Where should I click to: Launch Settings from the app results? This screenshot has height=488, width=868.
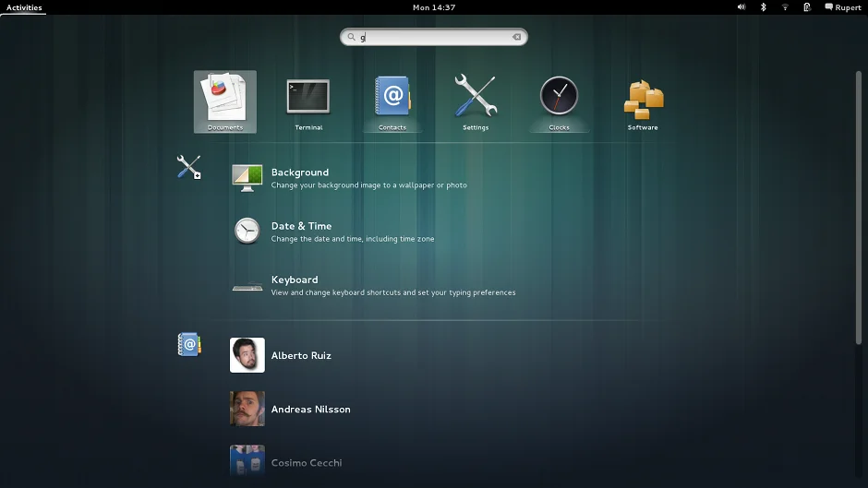(476, 101)
